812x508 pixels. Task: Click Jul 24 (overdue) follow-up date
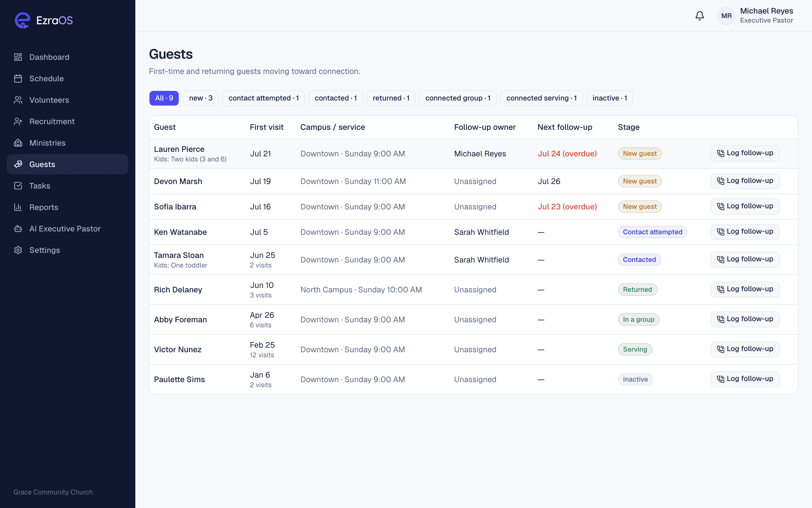tap(567, 154)
